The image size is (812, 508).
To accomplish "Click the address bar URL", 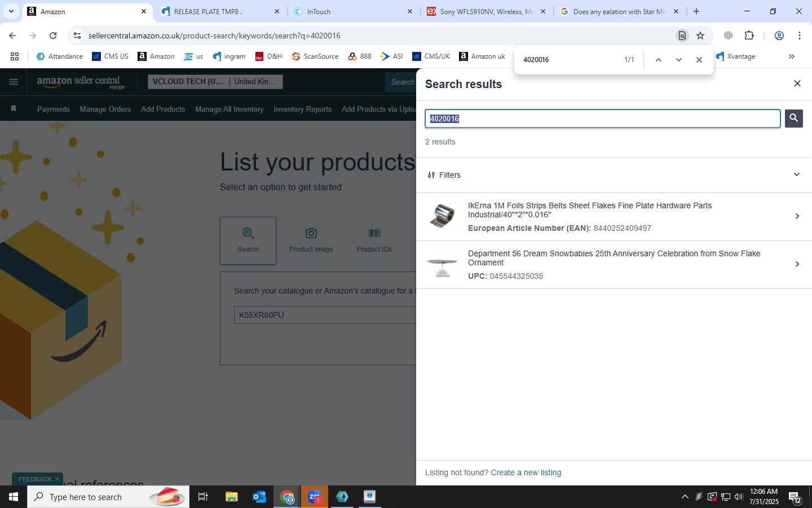I will click(214, 36).
